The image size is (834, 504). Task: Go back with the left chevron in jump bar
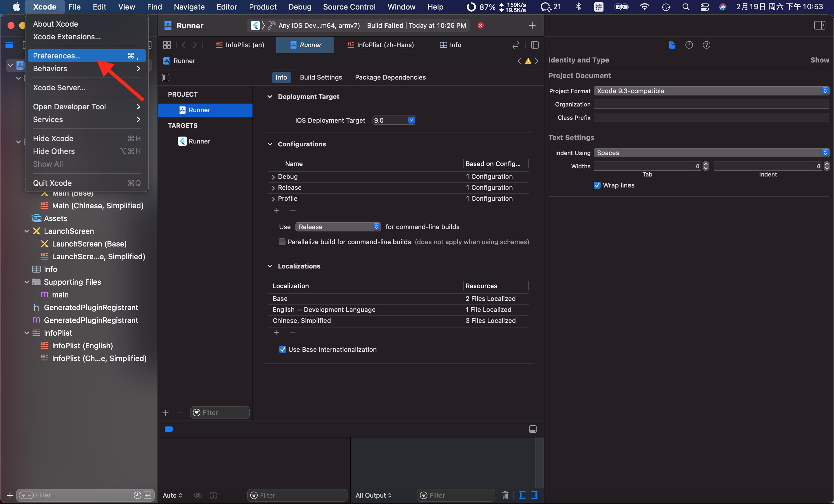pyautogui.click(x=184, y=45)
